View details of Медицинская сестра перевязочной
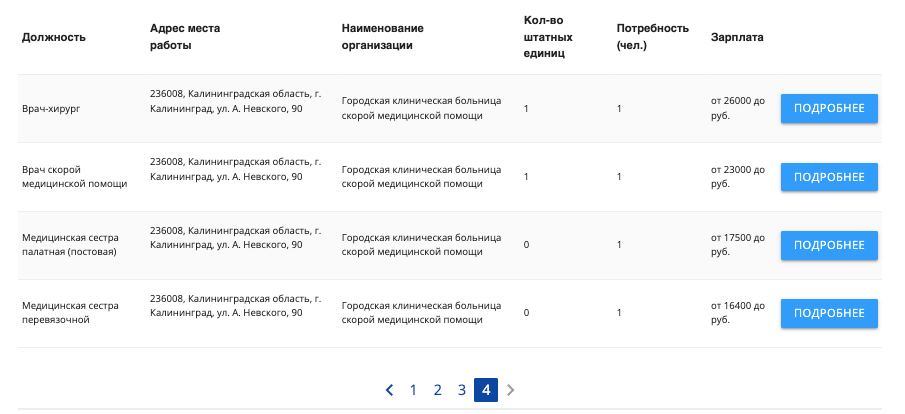This screenshot has height=414, width=905. [x=828, y=313]
